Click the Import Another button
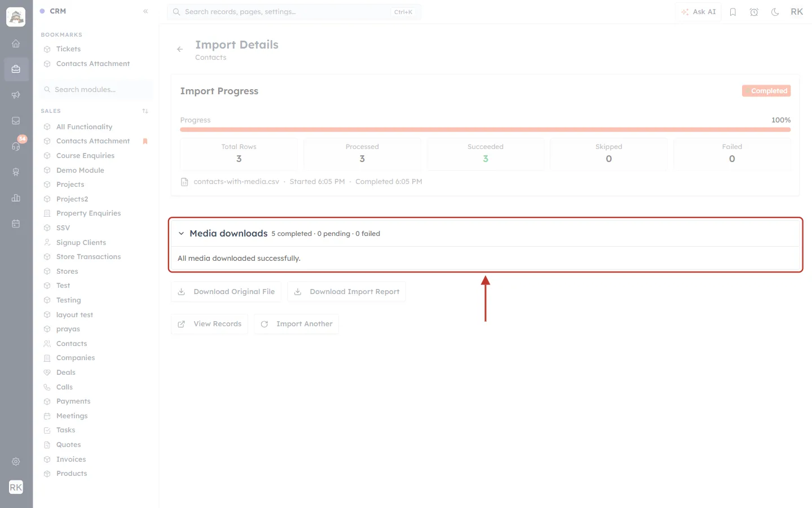812x508 pixels. (297, 324)
